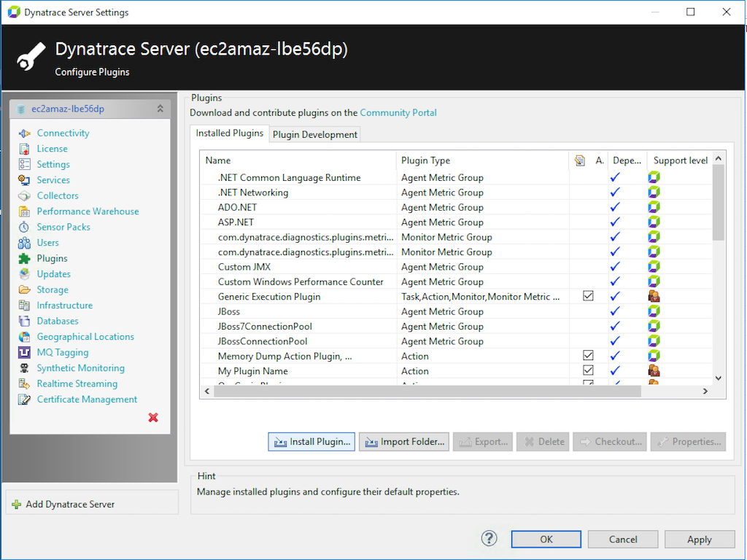
Task: Open Geographical Locations section
Action: click(85, 337)
